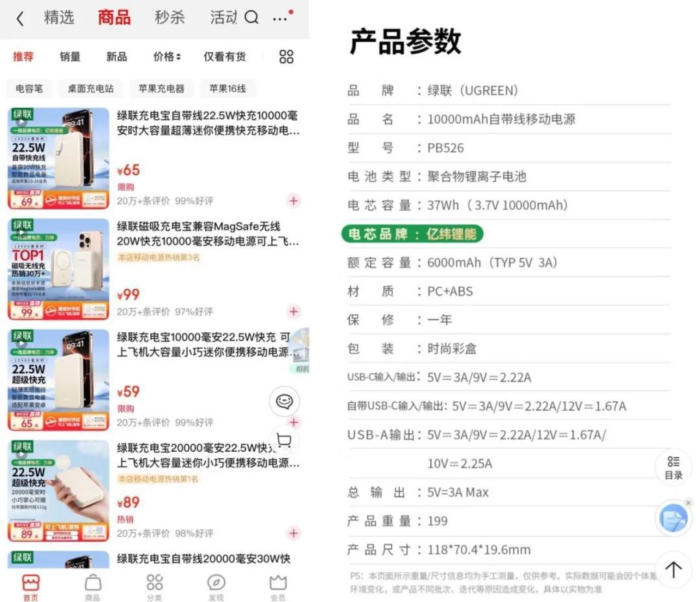The image size is (700, 602).
Task: Select the 推荐 sort option
Action: (23, 57)
